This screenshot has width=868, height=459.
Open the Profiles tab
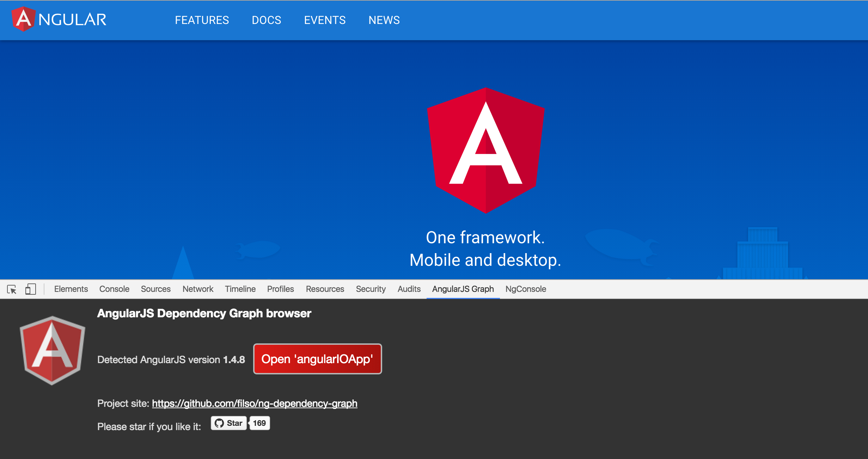(x=281, y=289)
